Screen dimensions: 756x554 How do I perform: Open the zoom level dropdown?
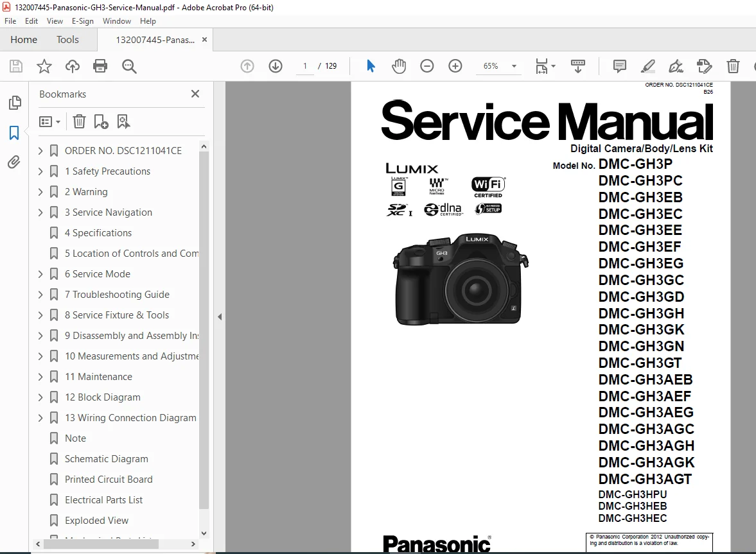[x=514, y=66]
